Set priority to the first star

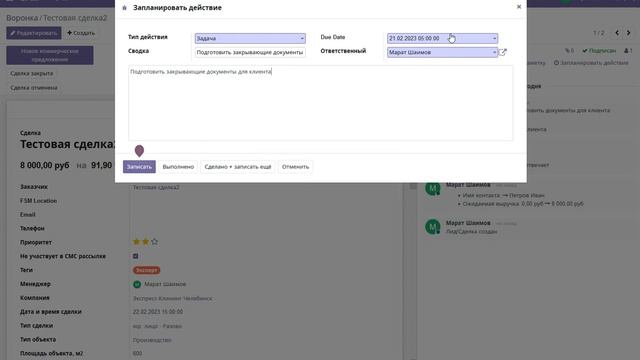(136, 242)
